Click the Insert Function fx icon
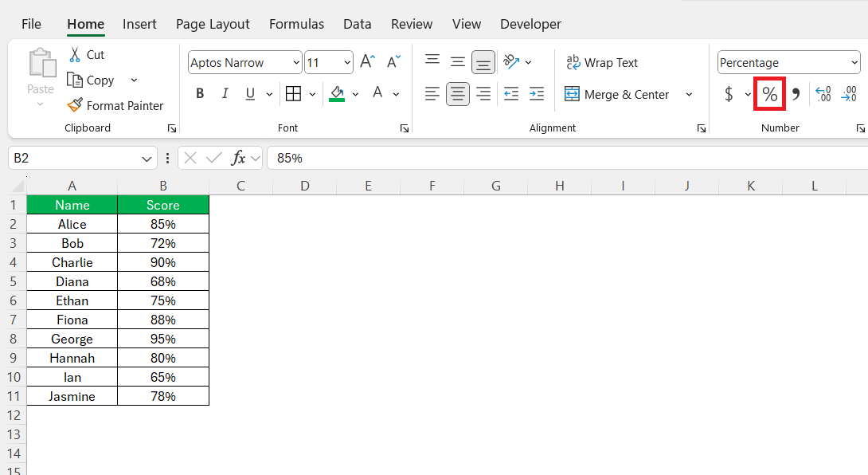Screen dimensions: 868x475 [239, 158]
